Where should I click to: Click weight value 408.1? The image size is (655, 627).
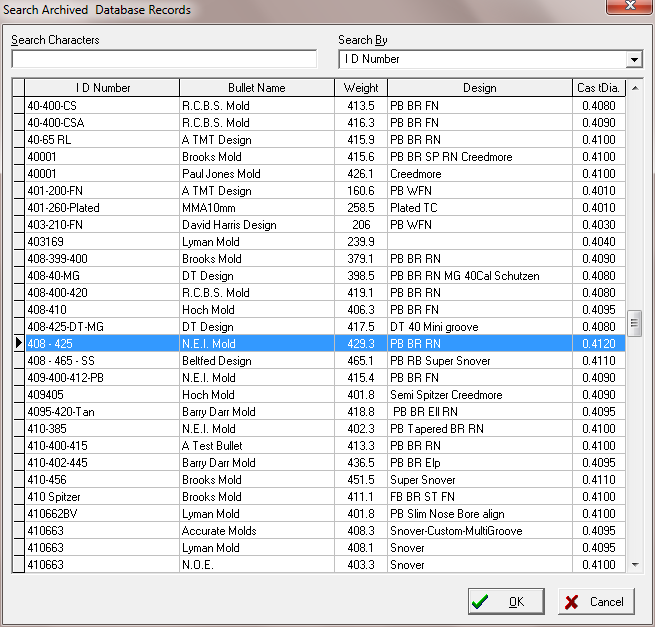361,548
